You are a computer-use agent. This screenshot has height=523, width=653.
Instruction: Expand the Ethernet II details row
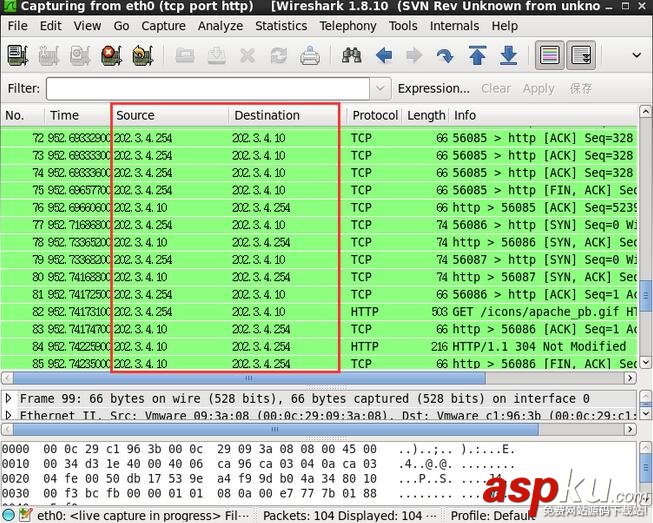pos(8,415)
